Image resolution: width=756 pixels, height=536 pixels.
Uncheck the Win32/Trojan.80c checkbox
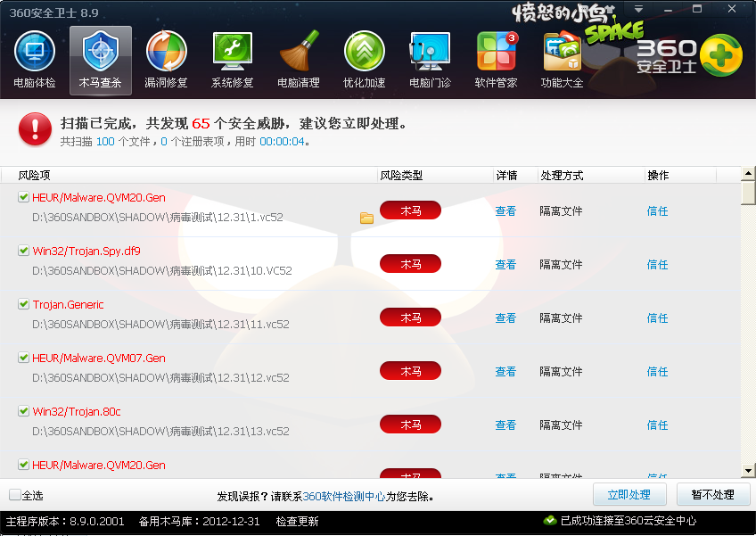point(23,411)
